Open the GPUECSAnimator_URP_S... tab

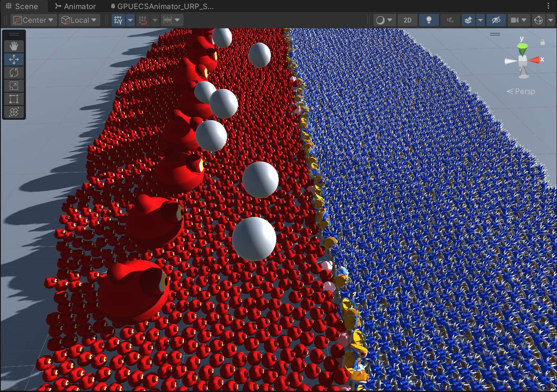pos(162,6)
